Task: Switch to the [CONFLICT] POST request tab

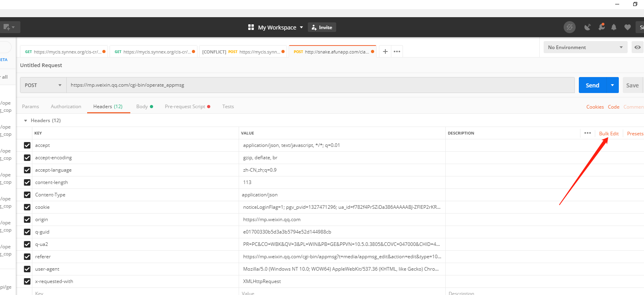Action: (243, 51)
